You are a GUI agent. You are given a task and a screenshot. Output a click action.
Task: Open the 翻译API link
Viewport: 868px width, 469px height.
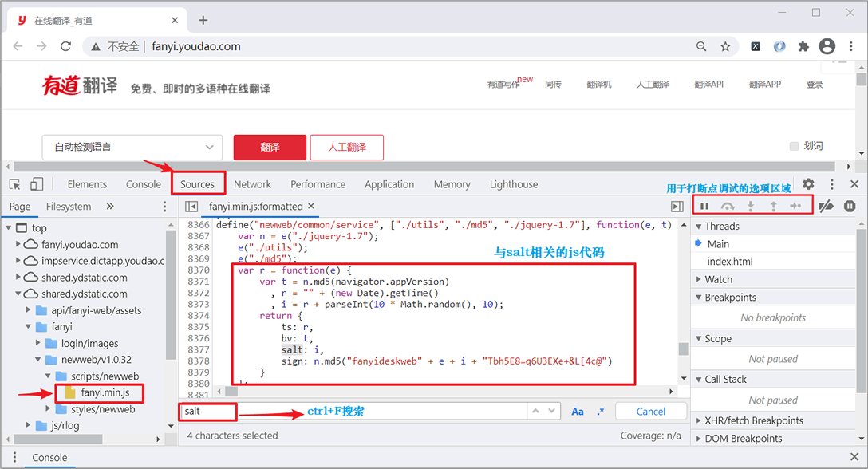[708, 85]
